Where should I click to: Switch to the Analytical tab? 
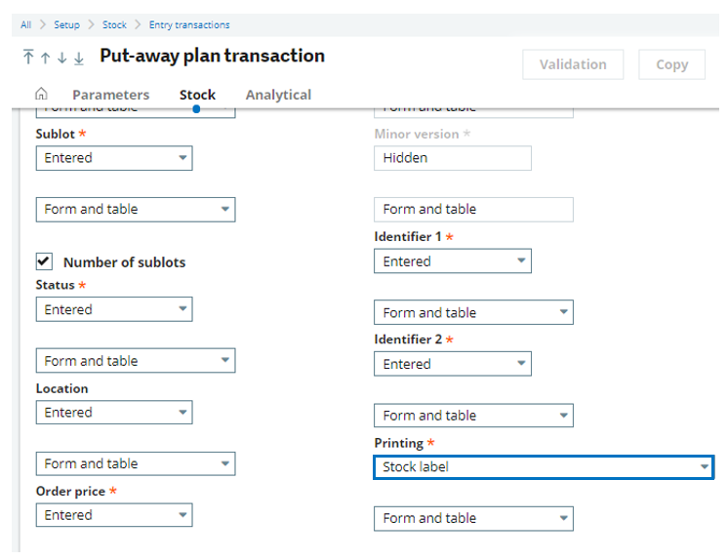(x=278, y=95)
